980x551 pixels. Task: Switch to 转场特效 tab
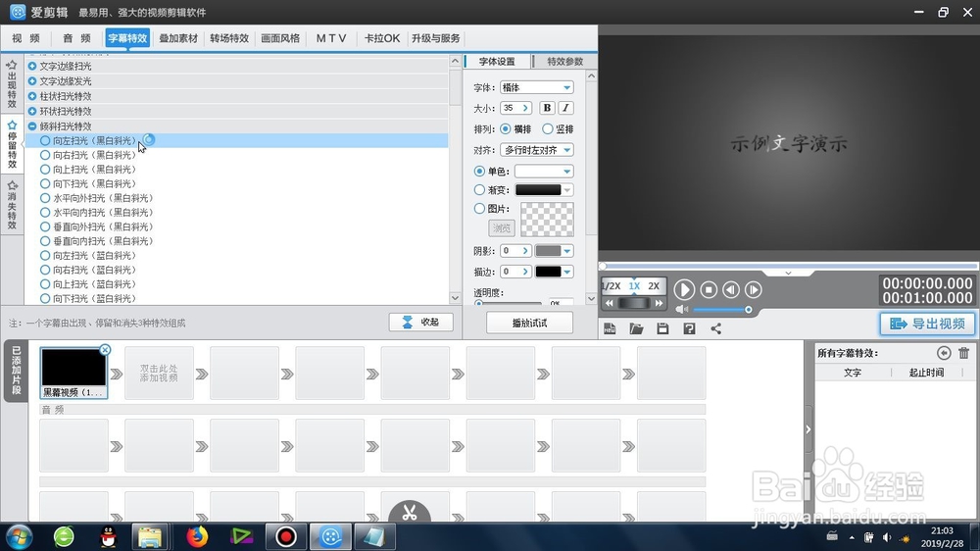pyautogui.click(x=229, y=38)
